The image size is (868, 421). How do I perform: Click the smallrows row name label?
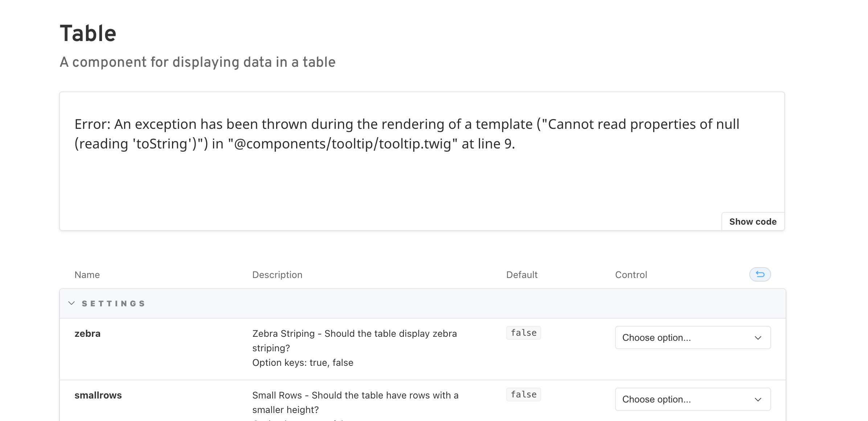pos(98,395)
